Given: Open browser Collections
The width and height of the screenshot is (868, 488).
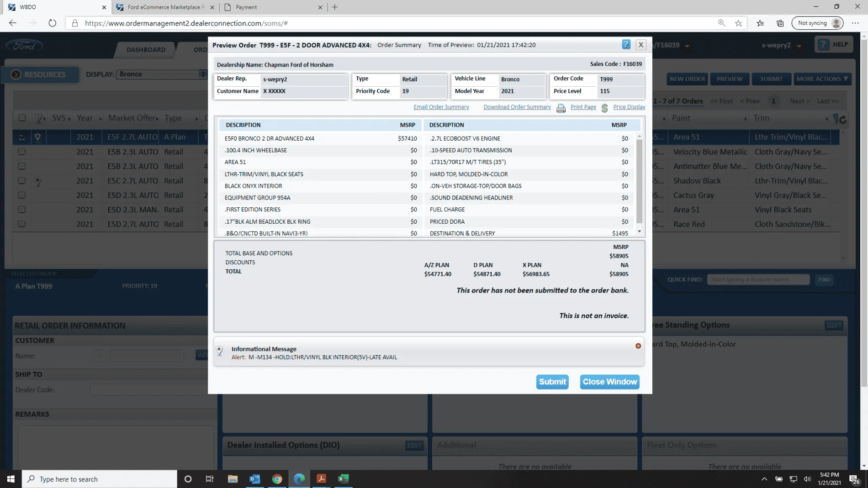Looking at the screenshot, I should (x=780, y=23).
